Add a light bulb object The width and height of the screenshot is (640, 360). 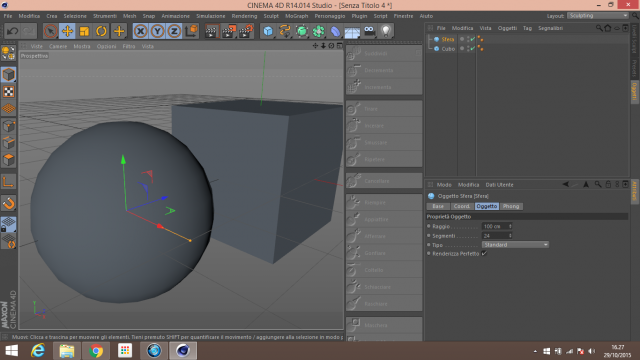tap(386, 31)
